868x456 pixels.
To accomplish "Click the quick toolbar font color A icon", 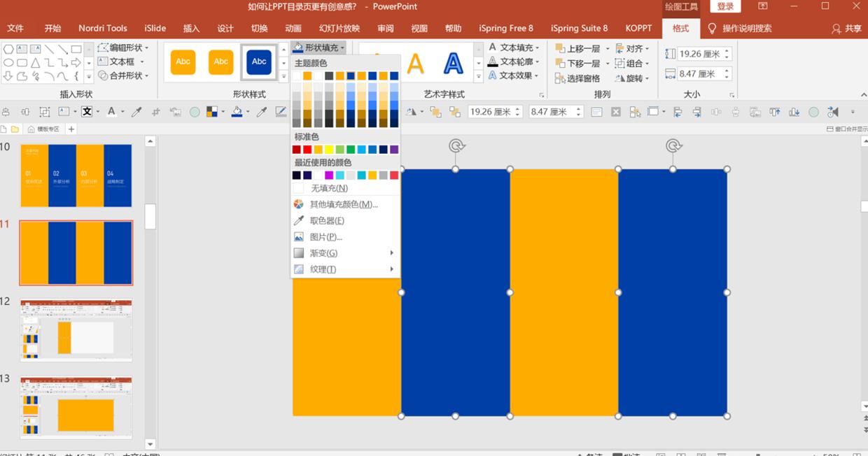I will (111, 112).
